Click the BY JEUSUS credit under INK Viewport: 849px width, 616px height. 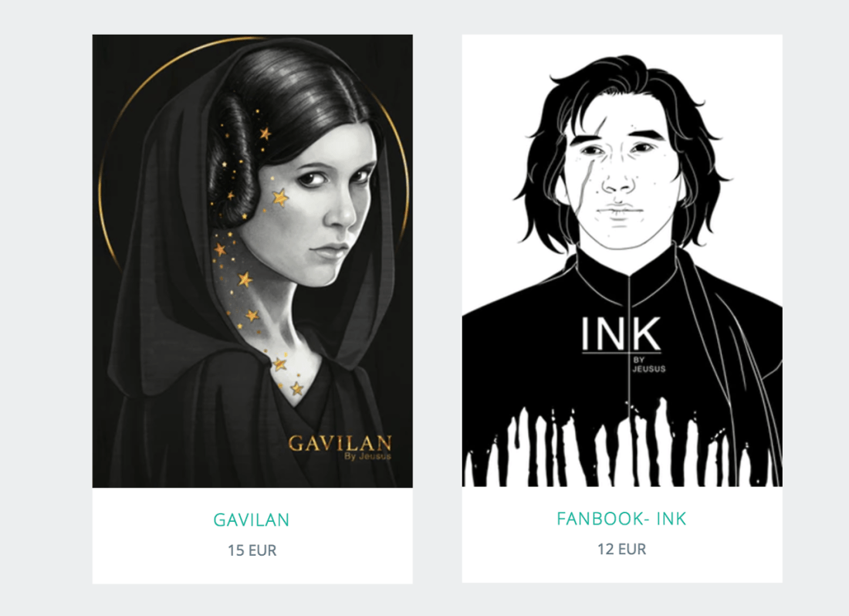coord(648,364)
